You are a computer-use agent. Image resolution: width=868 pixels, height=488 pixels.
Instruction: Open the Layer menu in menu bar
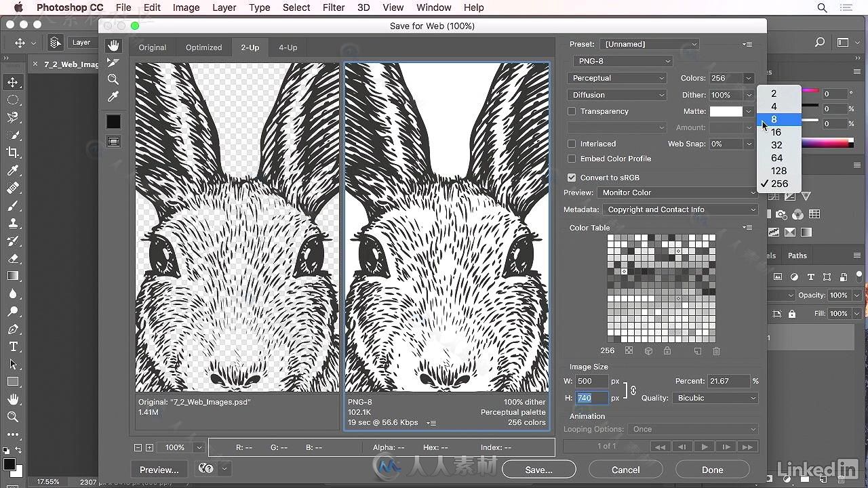tap(224, 7)
